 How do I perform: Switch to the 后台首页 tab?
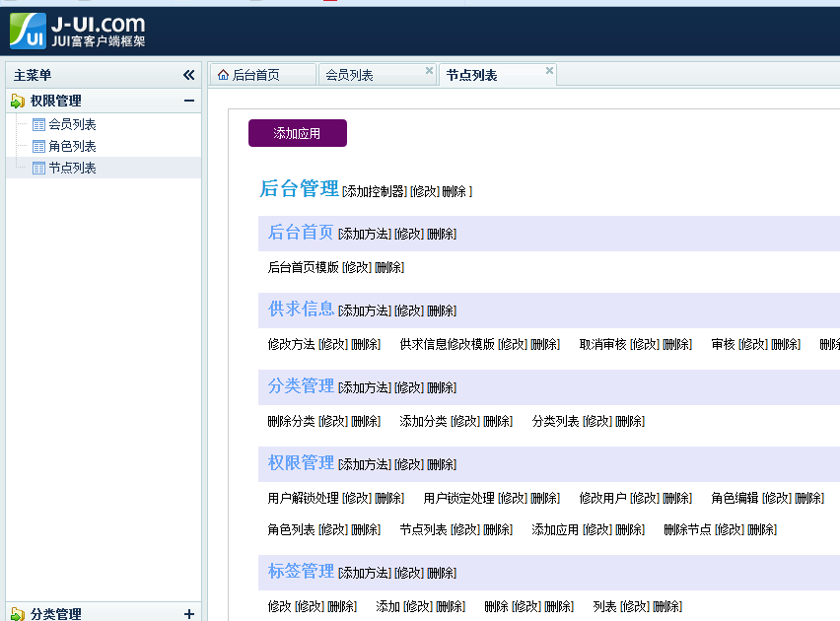coord(255,75)
